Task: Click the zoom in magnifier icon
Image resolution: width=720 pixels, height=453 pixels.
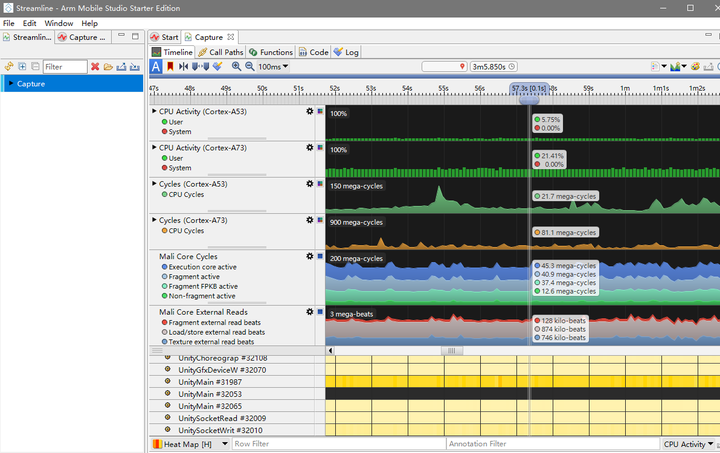Action: pos(237,67)
